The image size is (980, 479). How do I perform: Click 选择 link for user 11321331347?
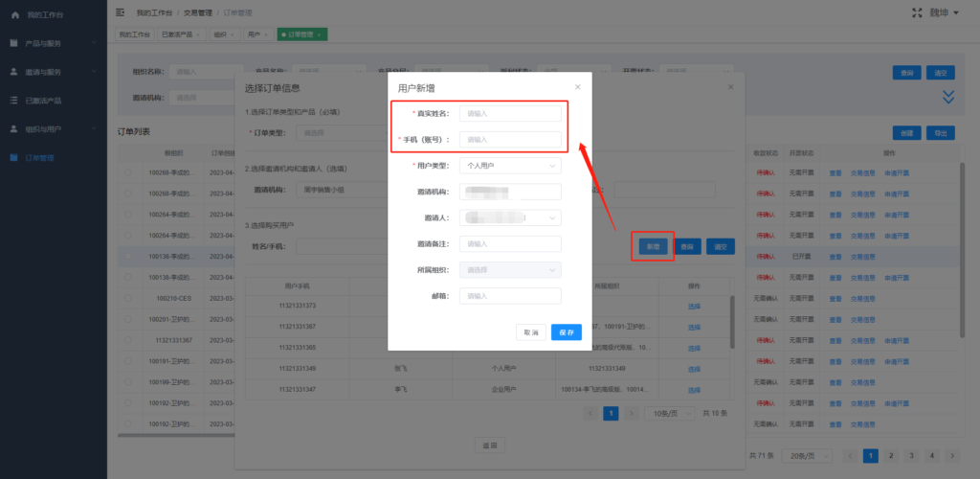click(x=694, y=390)
